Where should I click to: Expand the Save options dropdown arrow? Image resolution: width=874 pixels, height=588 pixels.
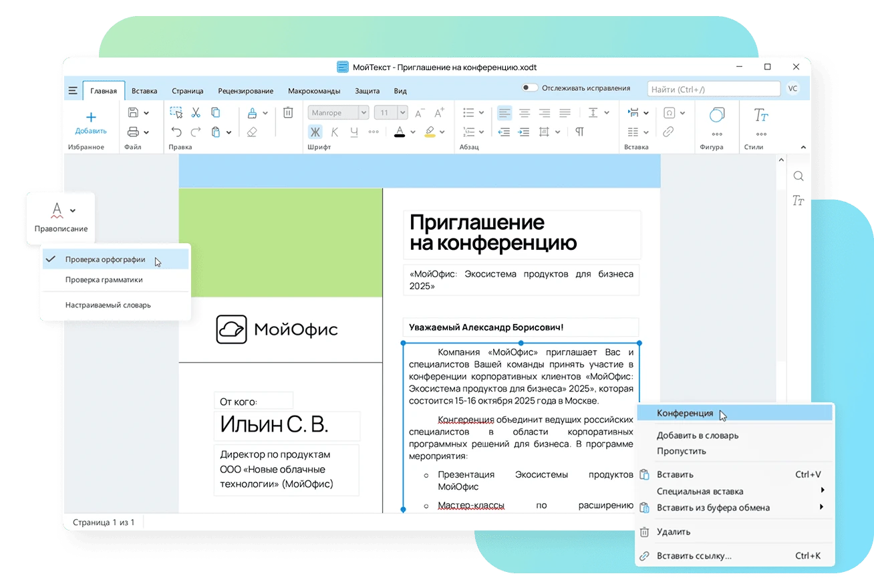click(146, 113)
